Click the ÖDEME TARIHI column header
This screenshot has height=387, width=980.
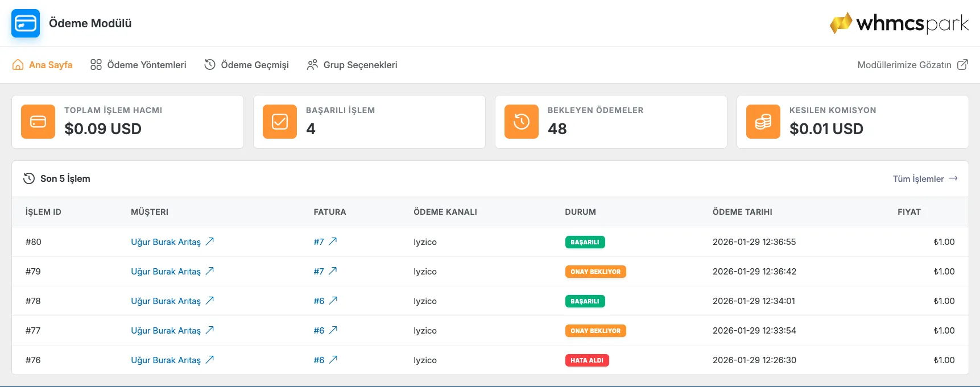pyautogui.click(x=742, y=212)
